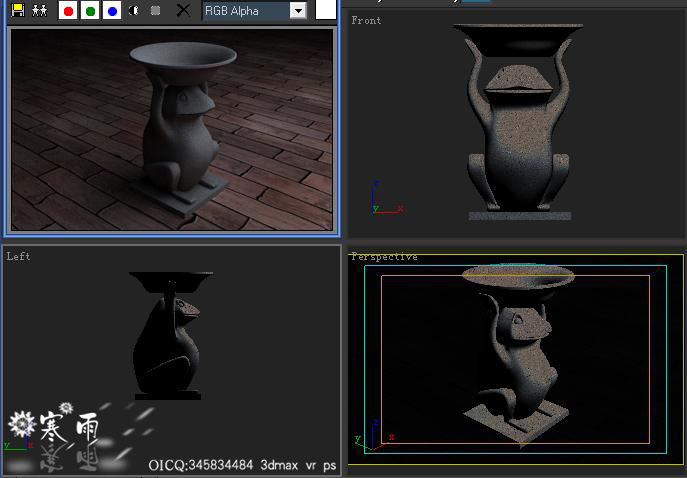Open the Perspective viewport label menu
The width and height of the screenshot is (687, 478).
coord(384,257)
